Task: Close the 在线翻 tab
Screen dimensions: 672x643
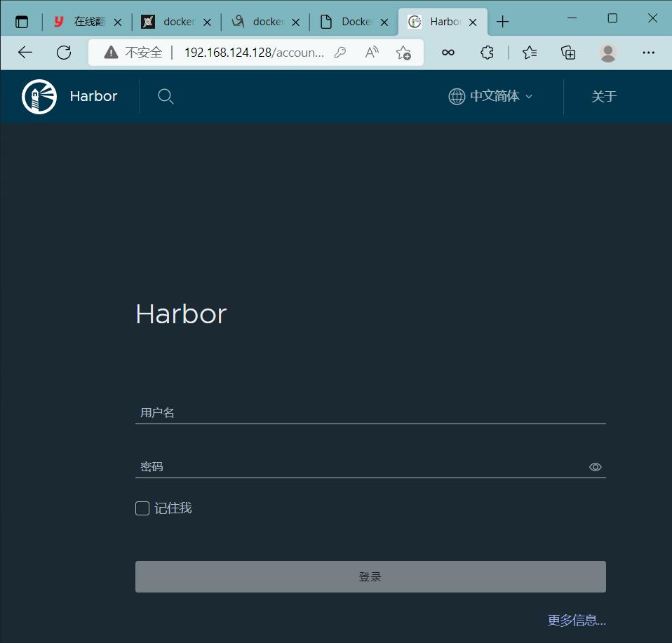Action: pos(118,22)
